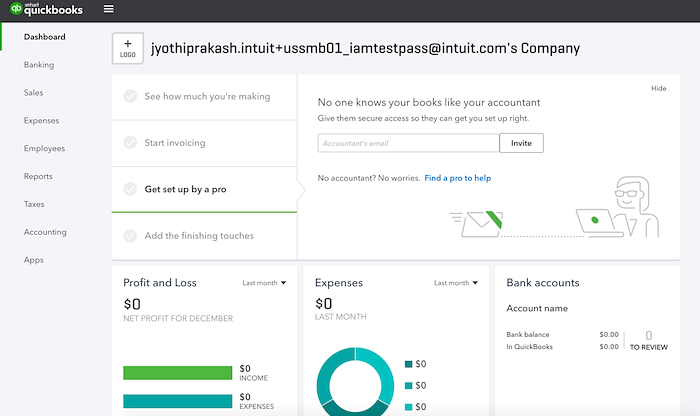Click the QuickBooks logo icon
This screenshot has width=700, height=416.
click(x=16, y=8)
